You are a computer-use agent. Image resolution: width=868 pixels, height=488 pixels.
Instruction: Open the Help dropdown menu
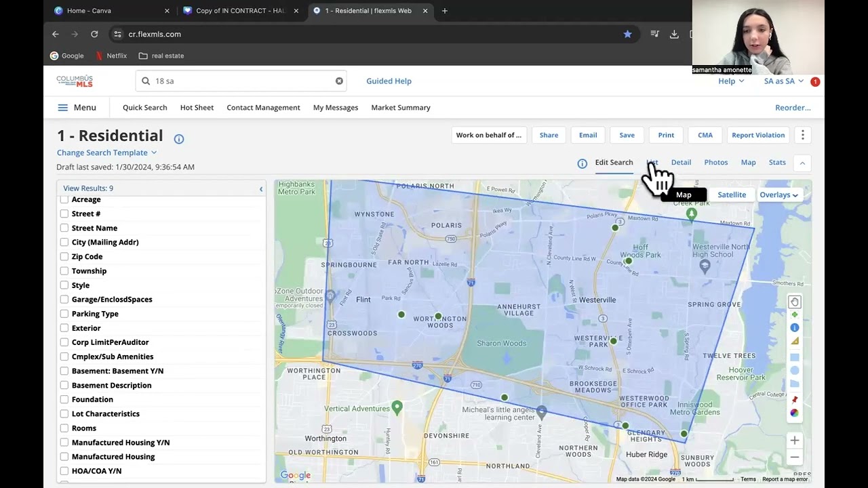pos(731,81)
